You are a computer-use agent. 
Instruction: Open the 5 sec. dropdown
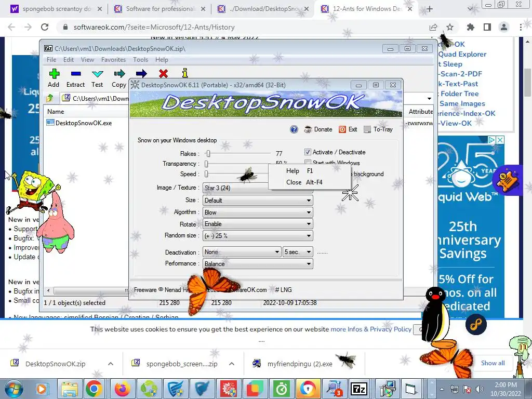coord(298,252)
